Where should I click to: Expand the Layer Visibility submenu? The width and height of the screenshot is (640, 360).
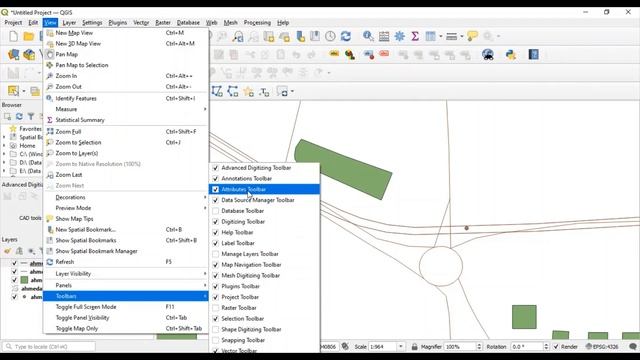coord(126,273)
